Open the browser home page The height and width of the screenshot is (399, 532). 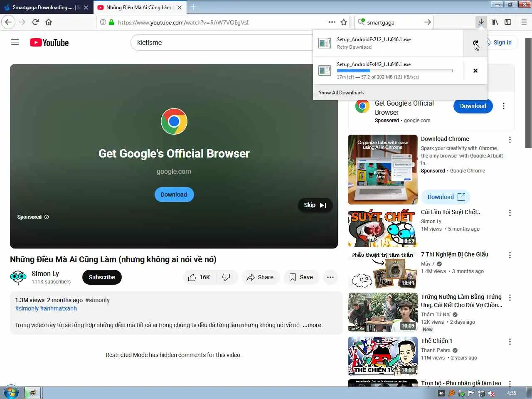(49, 22)
